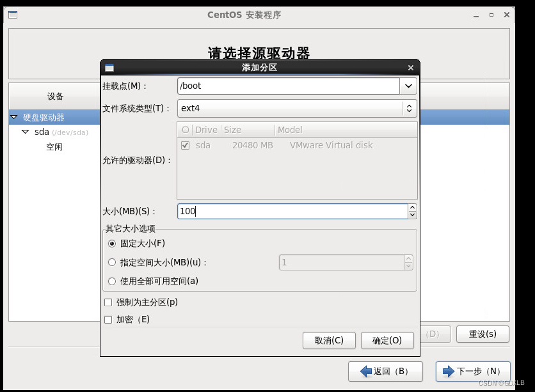Enable 加密 encryption checkbox

(x=108, y=318)
